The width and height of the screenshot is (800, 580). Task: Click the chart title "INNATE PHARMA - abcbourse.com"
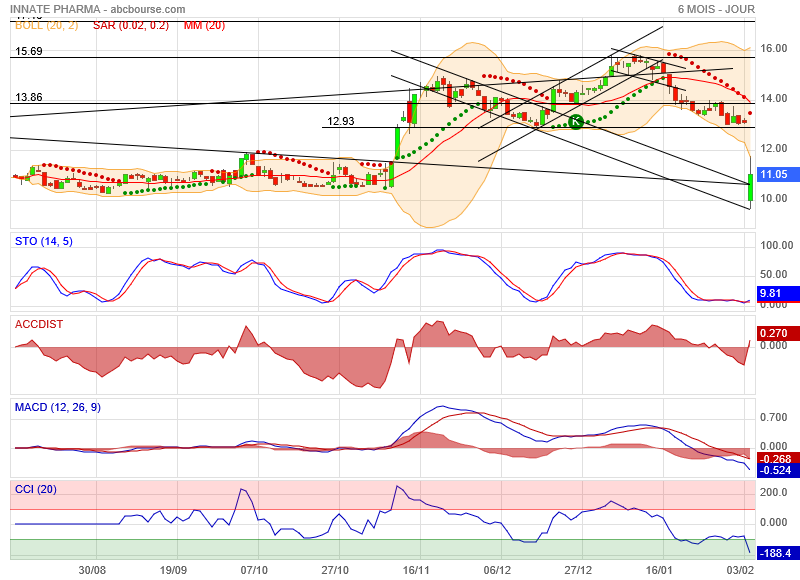click(97, 9)
